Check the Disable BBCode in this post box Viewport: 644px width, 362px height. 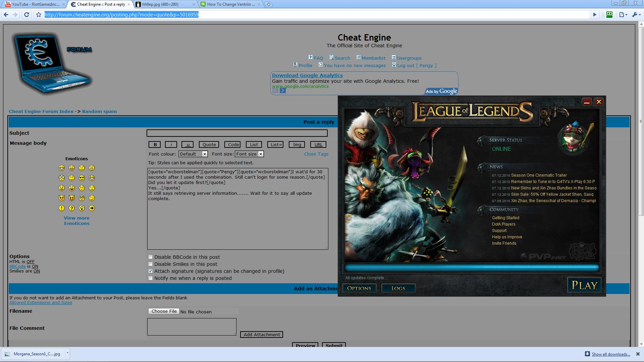150,257
